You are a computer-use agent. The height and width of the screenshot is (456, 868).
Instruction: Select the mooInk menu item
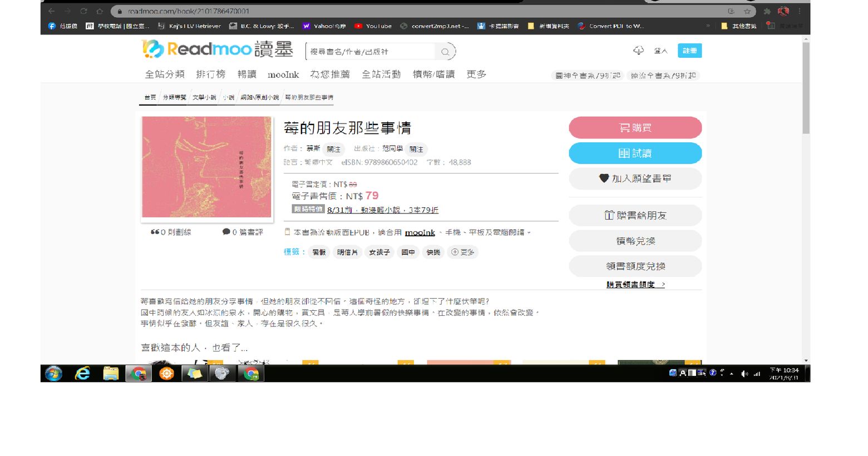pos(283,75)
